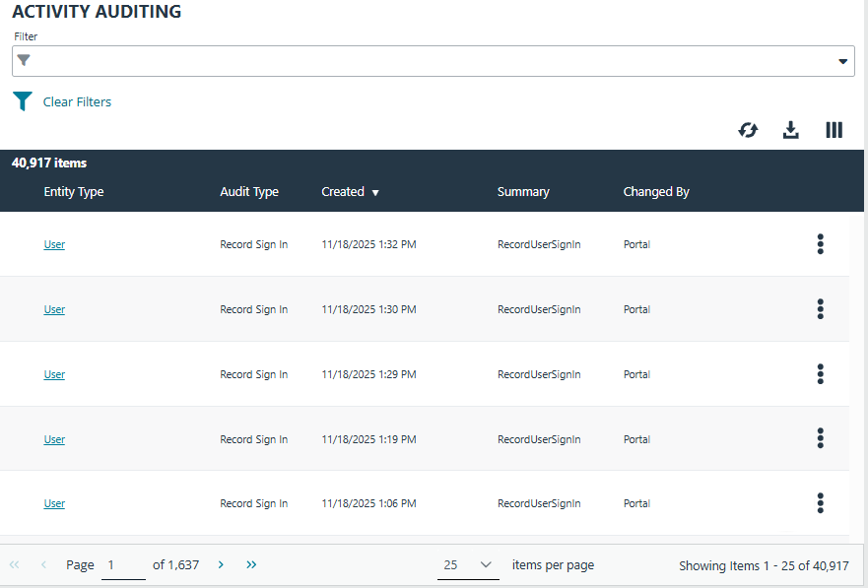868x588 pixels.
Task: Open the 25 items per page dropdown
Action: click(x=468, y=564)
